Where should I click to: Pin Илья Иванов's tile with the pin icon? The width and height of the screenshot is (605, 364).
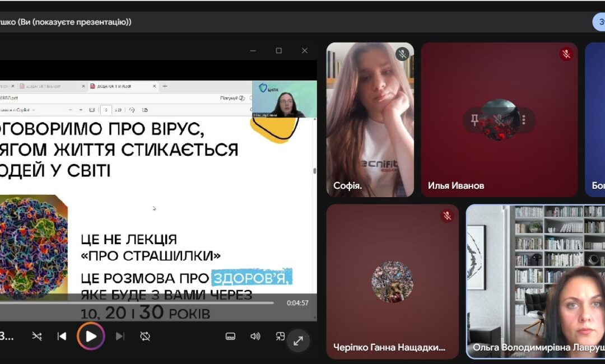coord(474,120)
